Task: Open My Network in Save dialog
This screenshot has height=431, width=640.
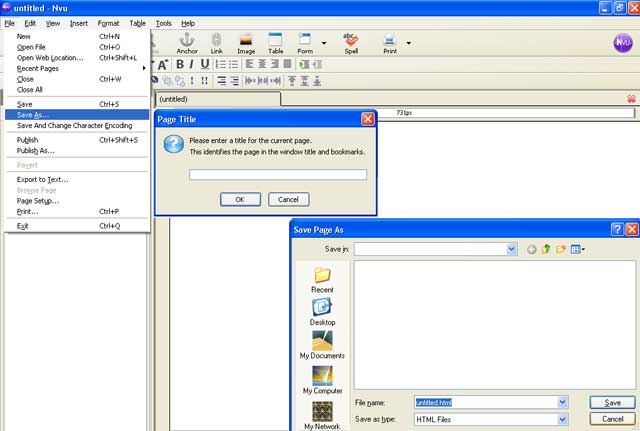Action: coord(322,415)
